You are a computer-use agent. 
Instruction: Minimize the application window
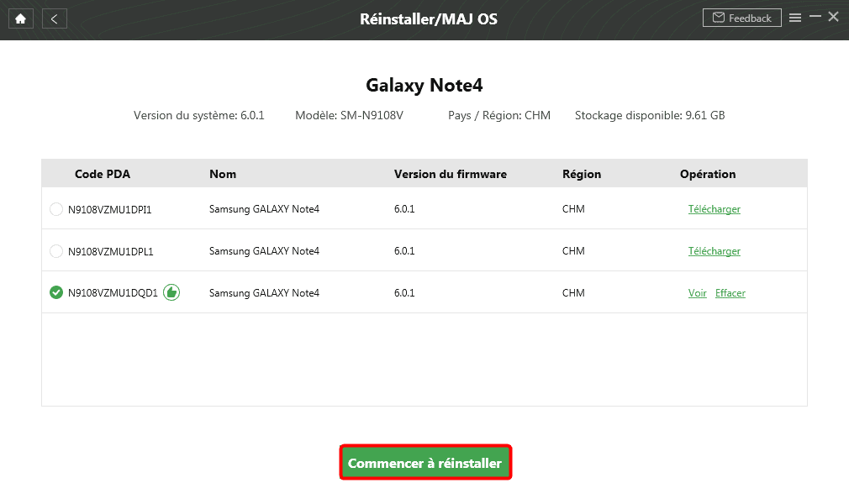point(814,17)
